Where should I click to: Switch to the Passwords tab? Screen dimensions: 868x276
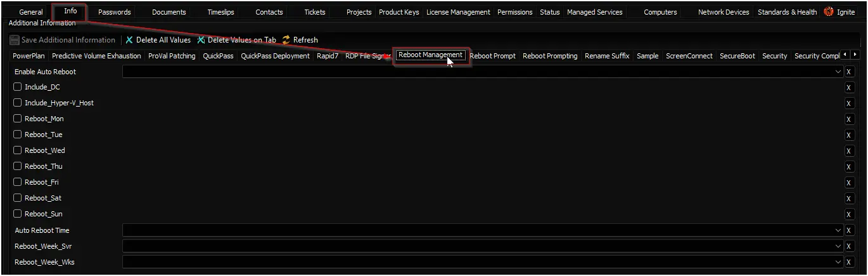point(115,12)
